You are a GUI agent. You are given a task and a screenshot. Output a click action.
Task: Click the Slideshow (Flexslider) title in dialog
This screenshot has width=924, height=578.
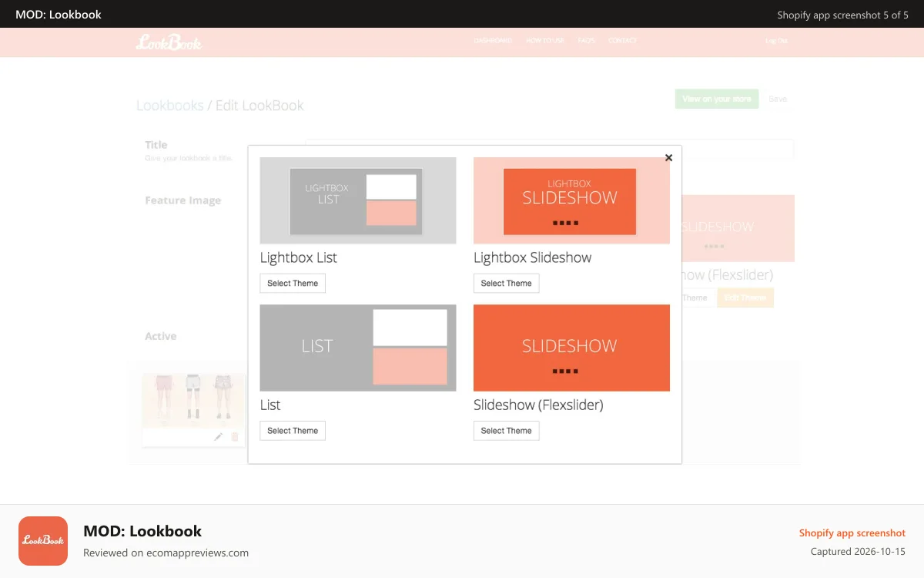tap(538, 405)
